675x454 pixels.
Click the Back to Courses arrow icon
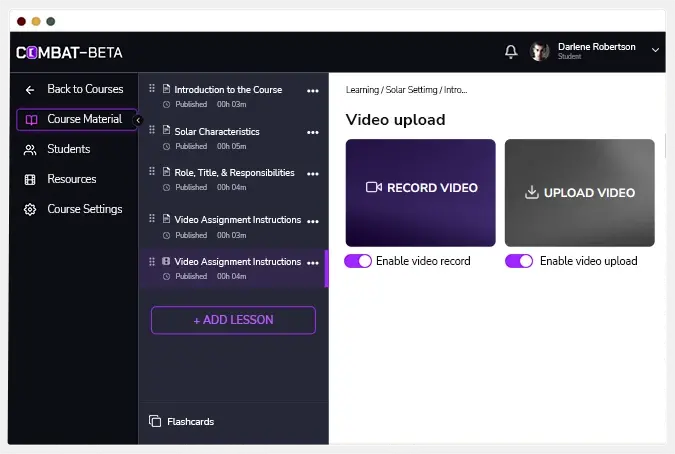(x=30, y=89)
